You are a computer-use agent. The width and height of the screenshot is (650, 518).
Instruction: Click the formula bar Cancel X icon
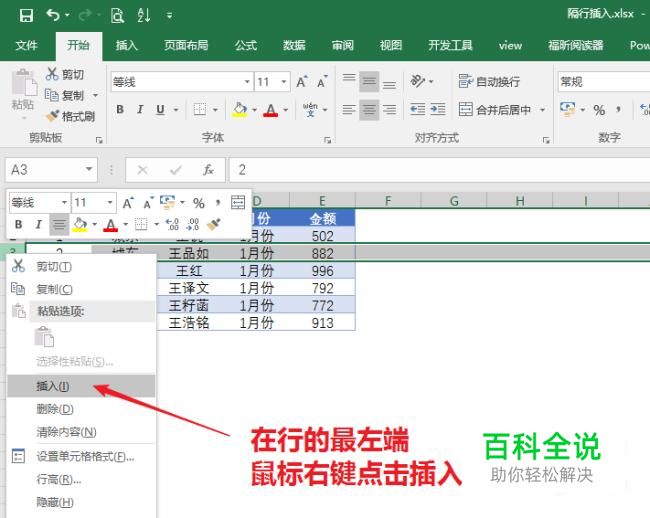(x=142, y=170)
